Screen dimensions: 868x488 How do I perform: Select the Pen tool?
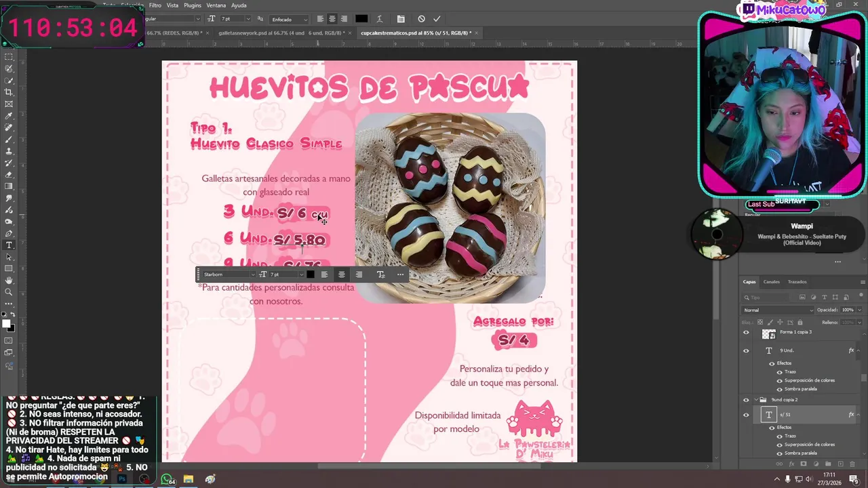click(9, 233)
